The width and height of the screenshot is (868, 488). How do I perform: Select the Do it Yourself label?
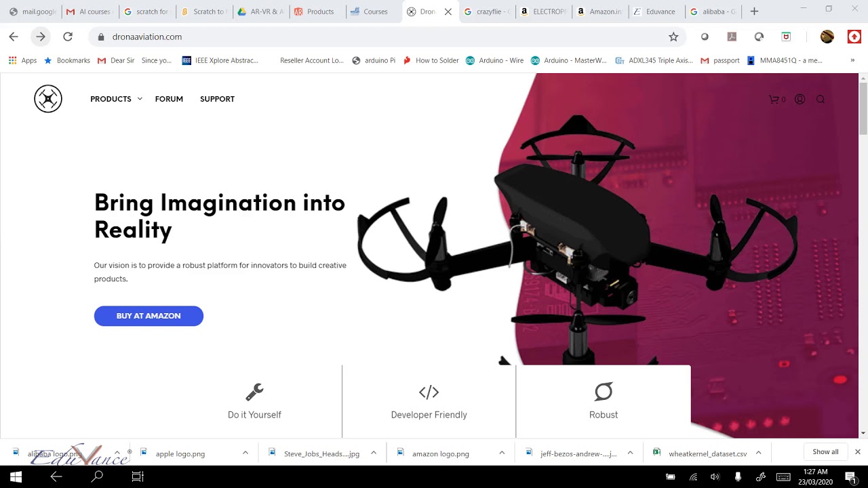[x=254, y=415]
